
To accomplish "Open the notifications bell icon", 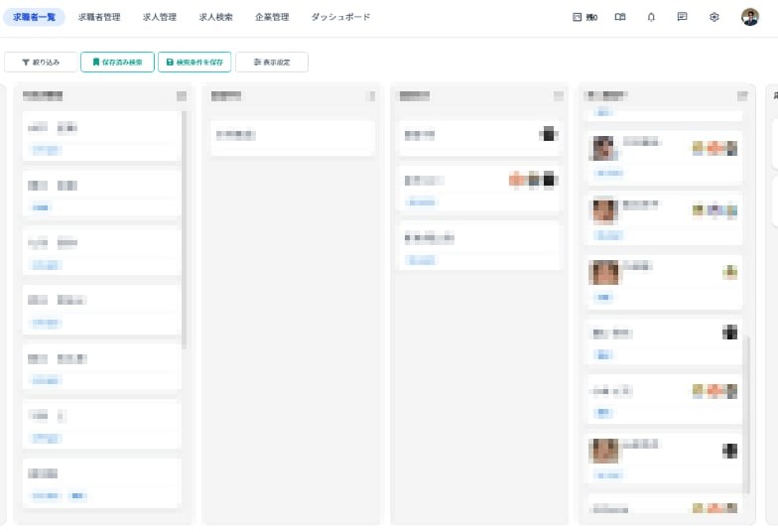I will point(651,17).
